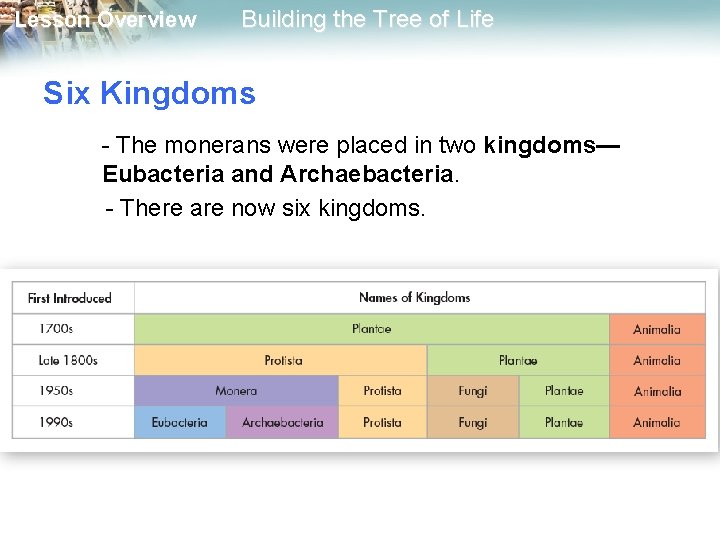Click the '1950s' row label
Image resolution: width=720 pixels, height=540 pixels.
coord(56,391)
